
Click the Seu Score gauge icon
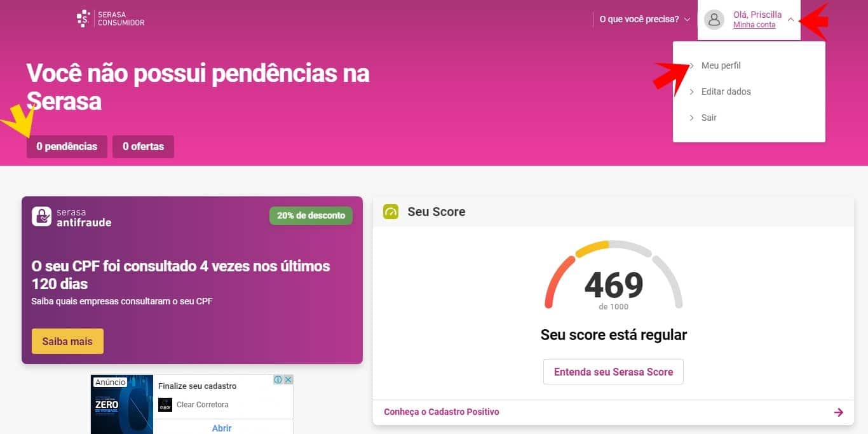390,212
